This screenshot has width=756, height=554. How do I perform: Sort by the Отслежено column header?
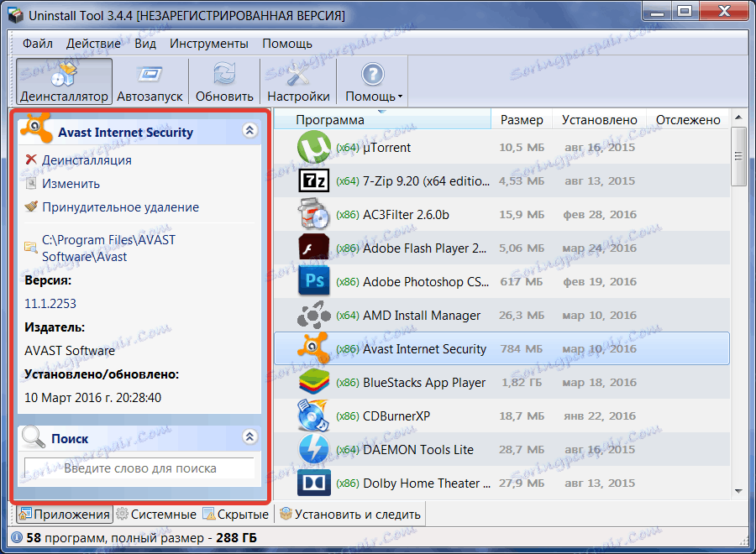tap(688, 119)
